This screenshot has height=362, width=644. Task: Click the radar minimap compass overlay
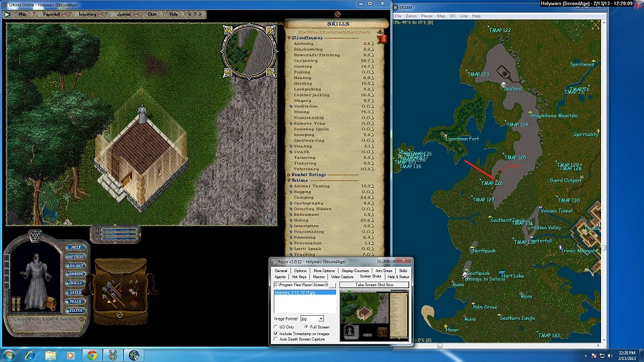point(250,50)
